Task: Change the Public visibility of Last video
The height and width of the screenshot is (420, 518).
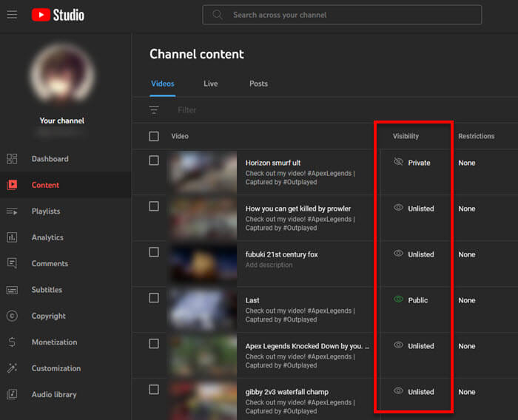Action: pyautogui.click(x=411, y=300)
